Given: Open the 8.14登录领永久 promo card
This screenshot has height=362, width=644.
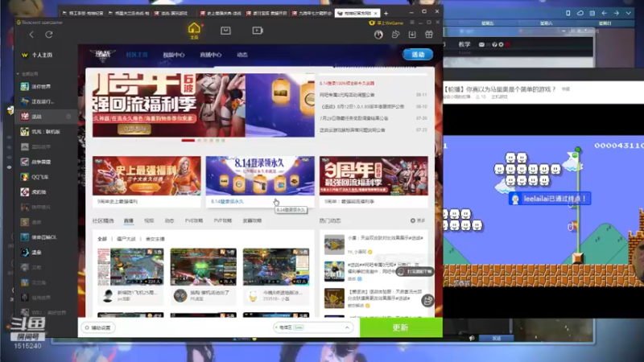Looking at the screenshot, I should [x=260, y=181].
